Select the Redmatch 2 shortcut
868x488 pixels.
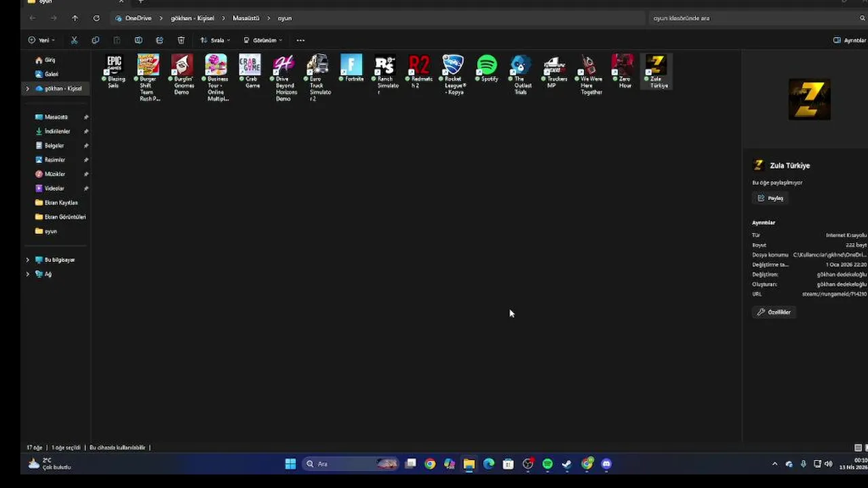(x=419, y=72)
